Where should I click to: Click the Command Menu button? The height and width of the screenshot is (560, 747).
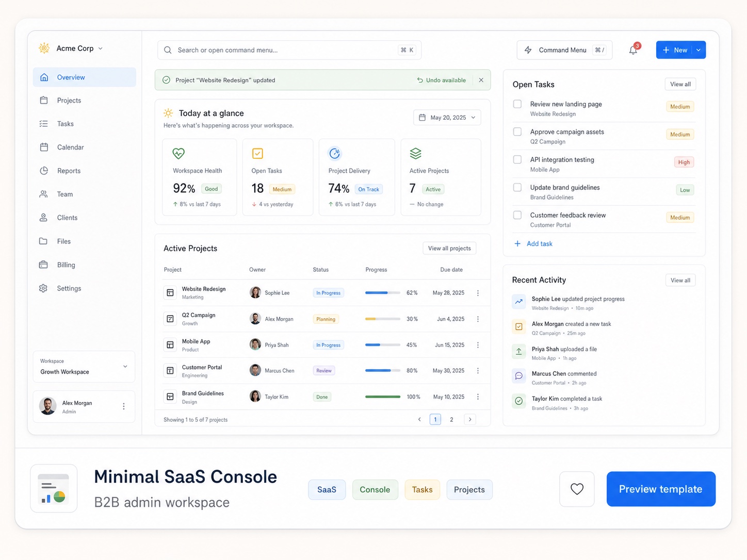coord(564,50)
